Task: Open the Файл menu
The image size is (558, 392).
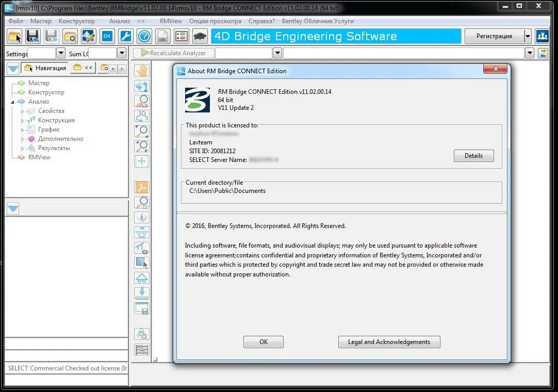Action: 15,21
